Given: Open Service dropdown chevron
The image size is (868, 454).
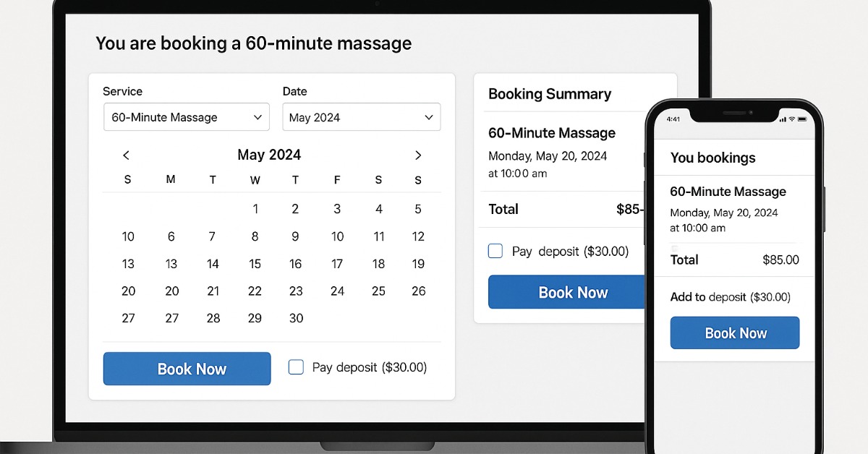Looking at the screenshot, I should point(258,117).
